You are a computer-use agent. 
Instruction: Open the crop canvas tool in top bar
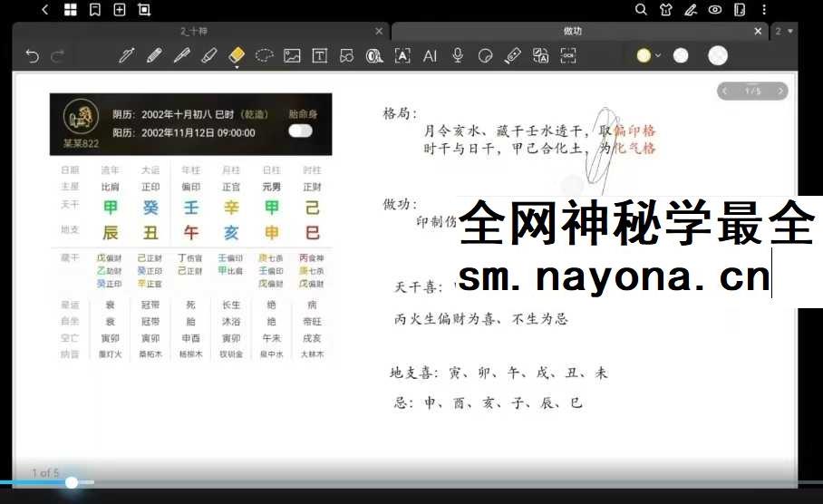(x=144, y=9)
